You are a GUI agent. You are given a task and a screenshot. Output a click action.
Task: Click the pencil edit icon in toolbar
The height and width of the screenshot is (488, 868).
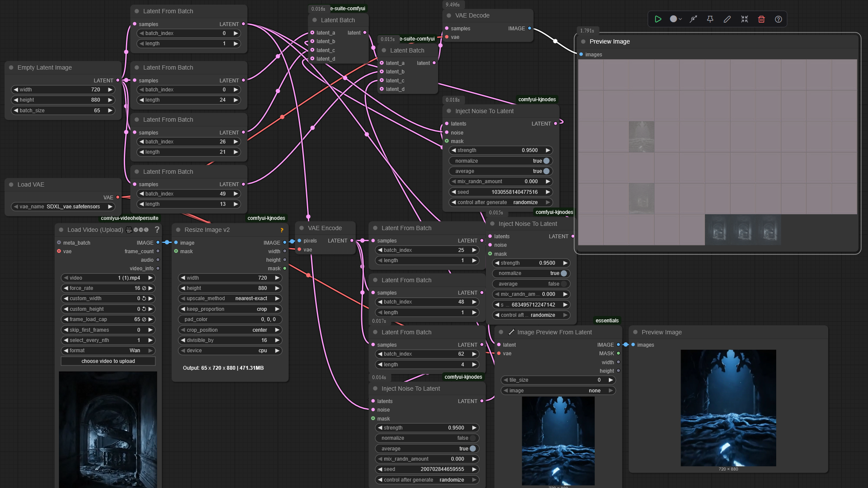click(727, 19)
